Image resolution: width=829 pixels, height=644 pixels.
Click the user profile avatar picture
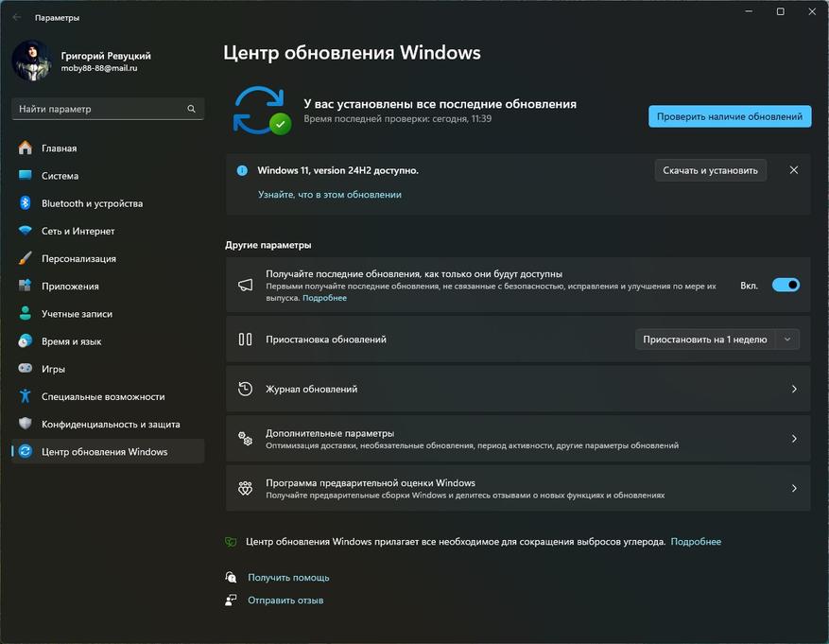click(x=32, y=61)
